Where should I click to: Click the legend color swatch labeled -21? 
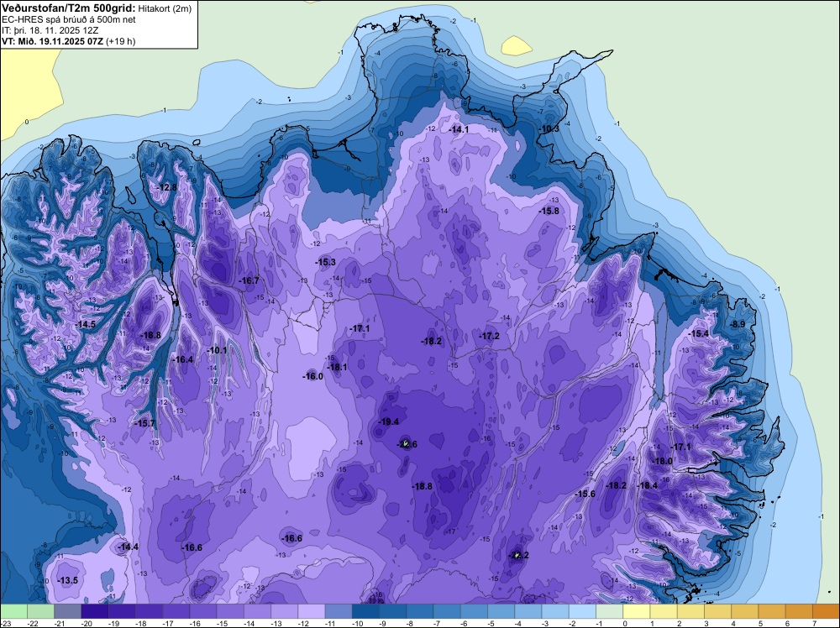pyautogui.click(x=67, y=611)
